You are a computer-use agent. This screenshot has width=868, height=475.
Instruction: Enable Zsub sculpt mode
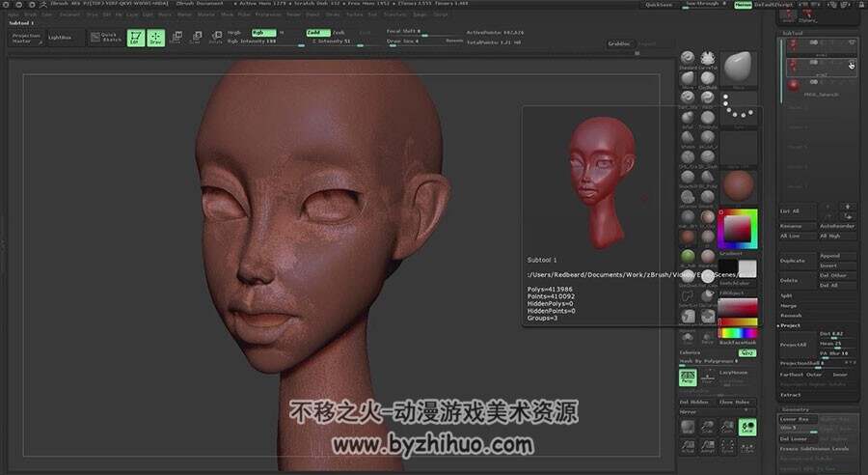(x=339, y=33)
